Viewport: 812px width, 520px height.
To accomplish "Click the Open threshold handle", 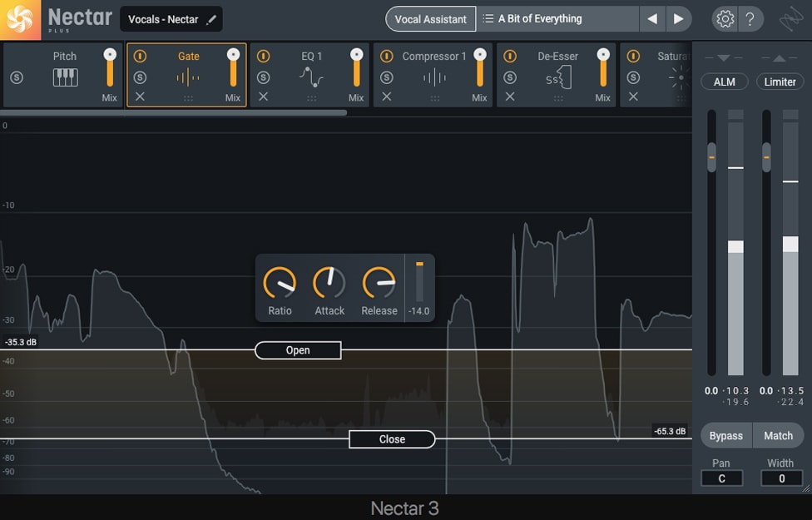I will tap(298, 350).
